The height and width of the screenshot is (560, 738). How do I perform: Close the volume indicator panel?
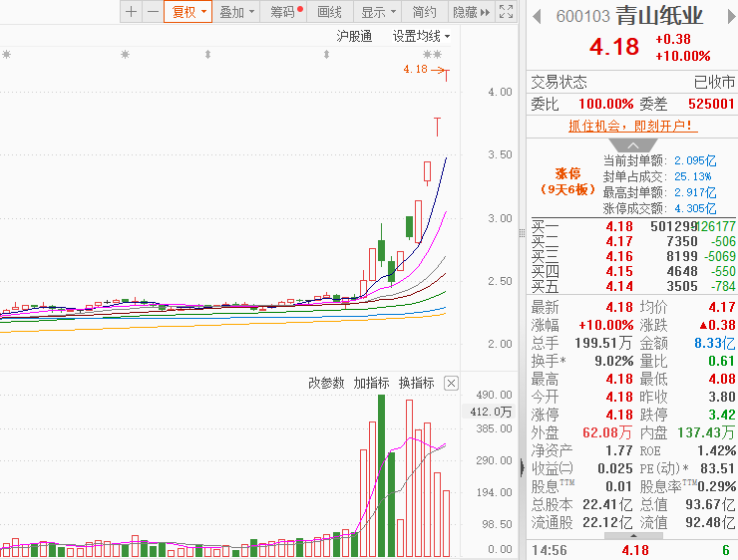(451, 384)
